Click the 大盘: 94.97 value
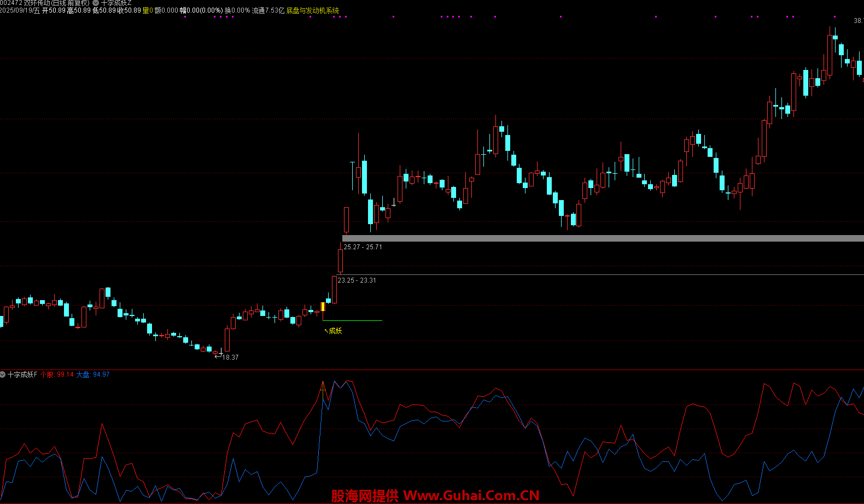Viewport: 864px width, 504px height. 92,374
